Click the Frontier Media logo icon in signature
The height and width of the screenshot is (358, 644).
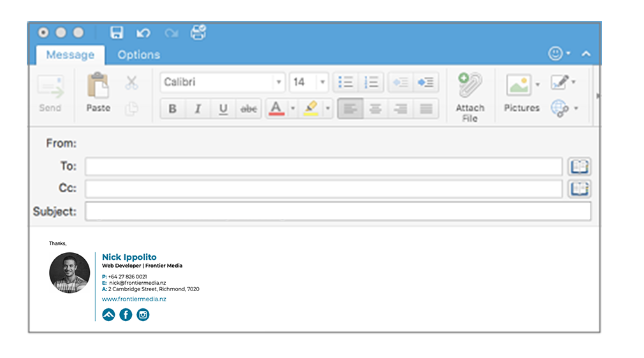tap(108, 315)
